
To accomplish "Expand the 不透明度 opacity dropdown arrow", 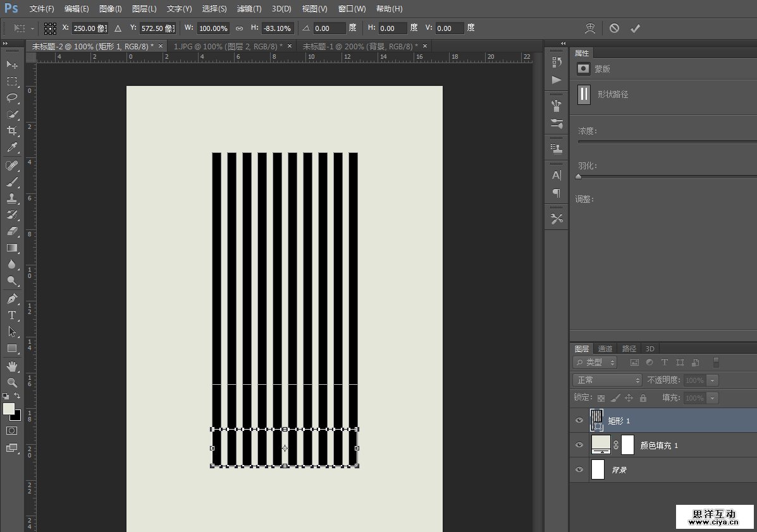I will [x=713, y=380].
